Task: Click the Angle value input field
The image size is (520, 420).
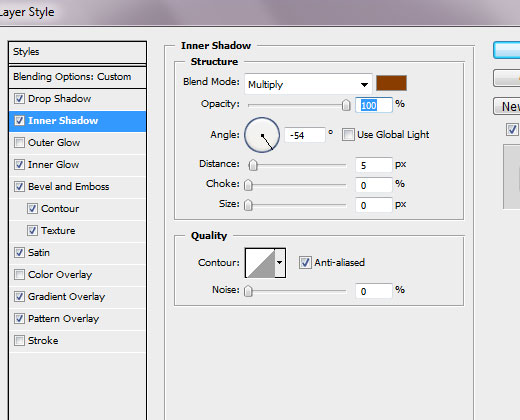Action: (x=305, y=135)
